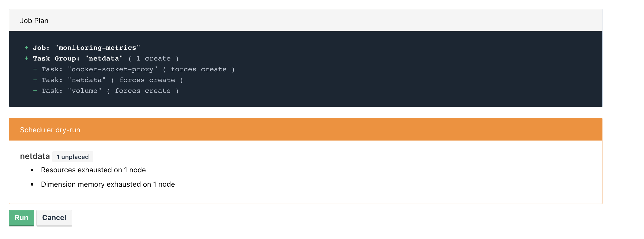Click the plus icon for Task "netdata"
Viewport: 644px width, 239px height.
click(35, 80)
